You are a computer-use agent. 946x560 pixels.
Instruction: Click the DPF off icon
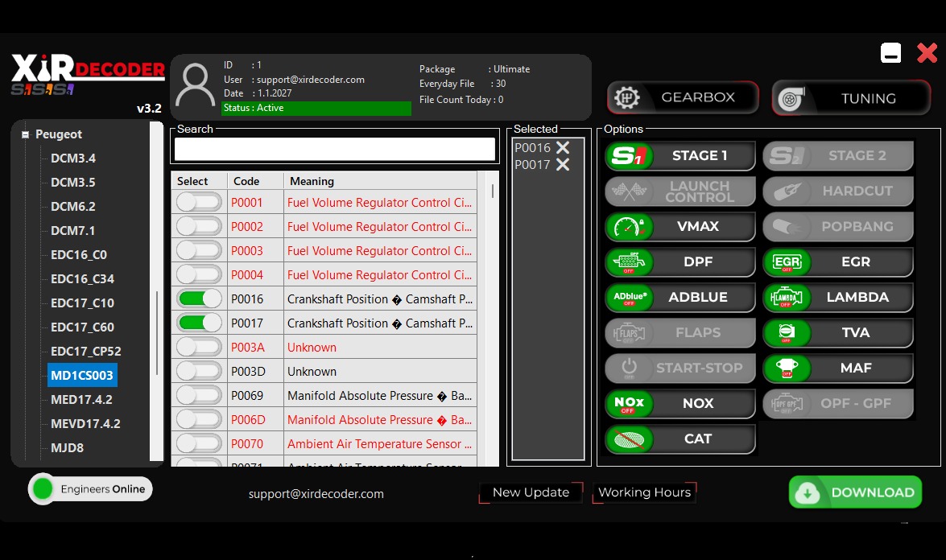630,262
